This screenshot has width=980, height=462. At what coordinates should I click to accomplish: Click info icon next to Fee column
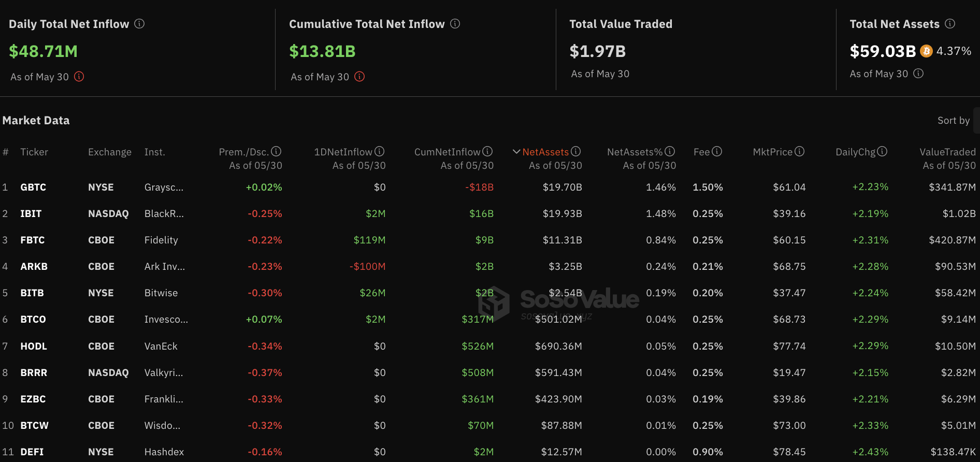pos(717,151)
